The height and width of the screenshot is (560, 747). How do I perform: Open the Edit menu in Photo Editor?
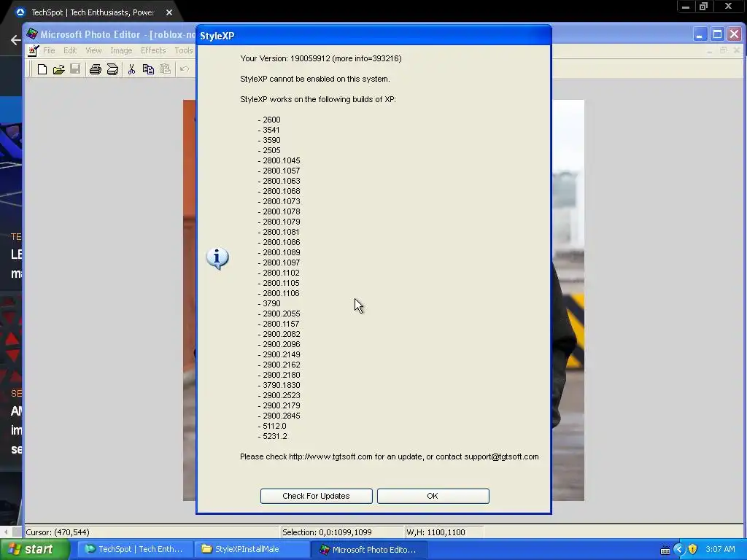(x=70, y=50)
